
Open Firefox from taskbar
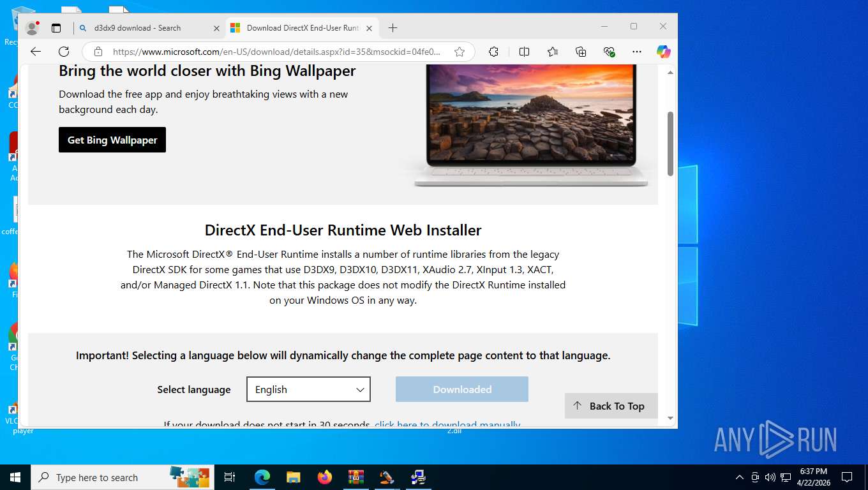coord(325,477)
